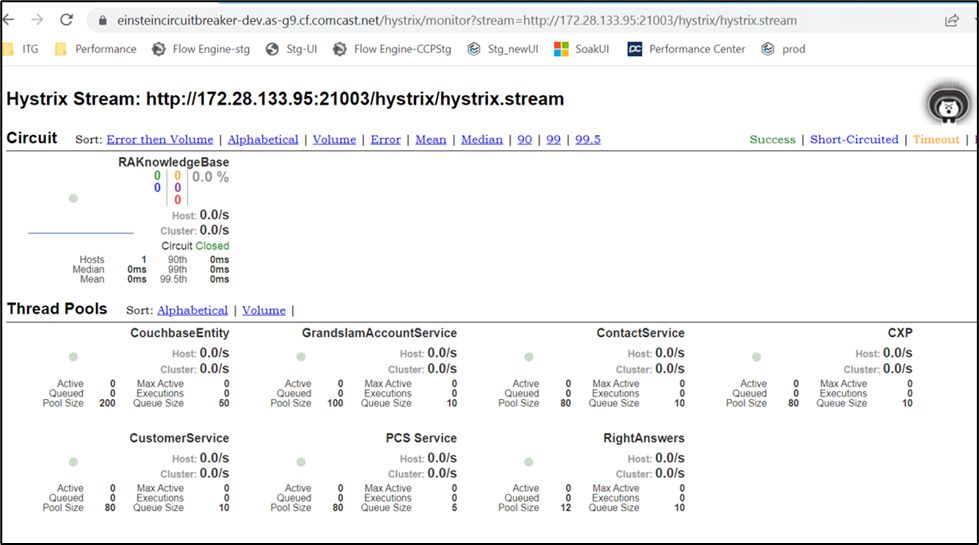This screenshot has width=979, height=545.
Task: Click the PCS Service thread pool title
Action: point(421,438)
